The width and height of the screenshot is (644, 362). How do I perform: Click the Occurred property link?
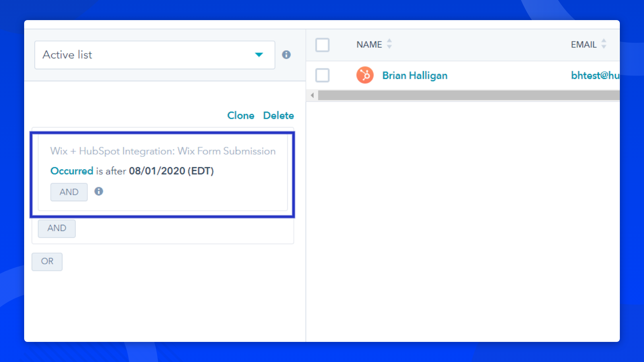pos(72,171)
